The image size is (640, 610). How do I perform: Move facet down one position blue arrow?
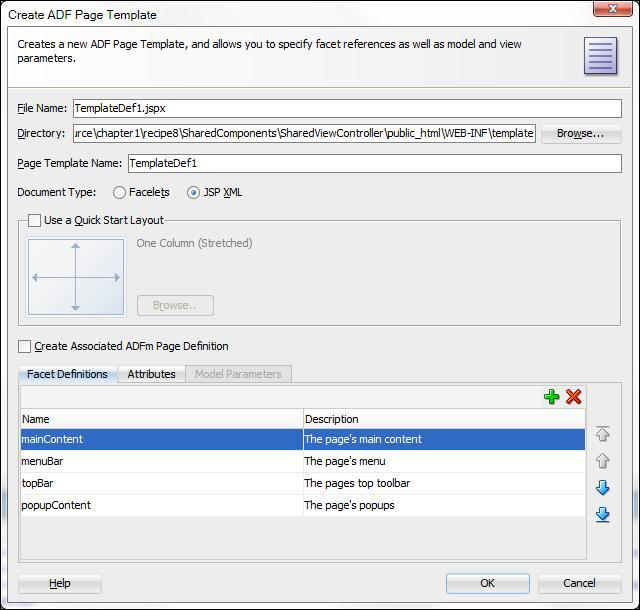coord(602,488)
